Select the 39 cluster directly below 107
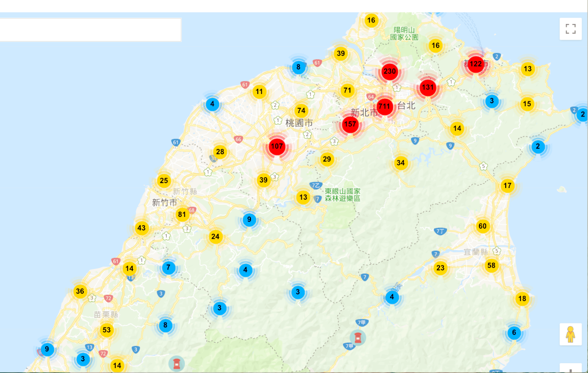588x373 pixels. pos(264,180)
